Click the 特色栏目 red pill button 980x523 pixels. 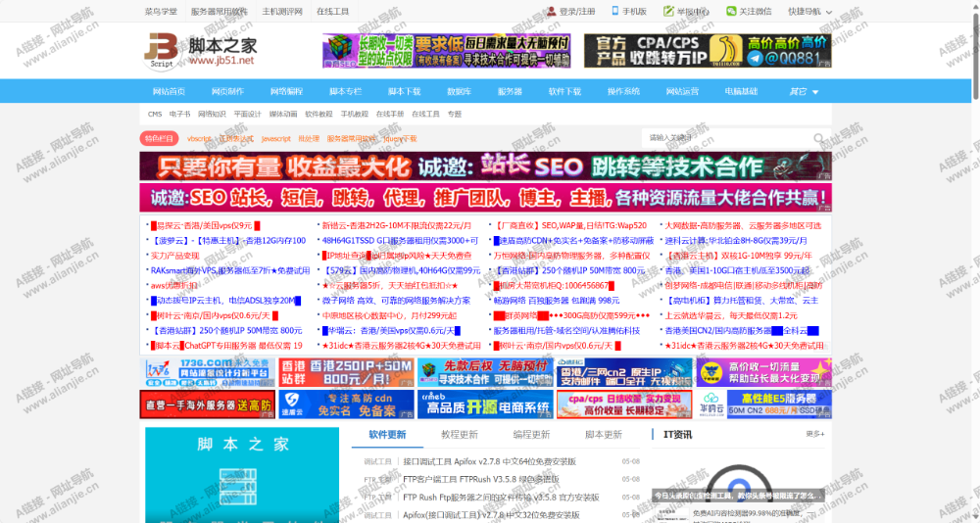[x=159, y=139]
